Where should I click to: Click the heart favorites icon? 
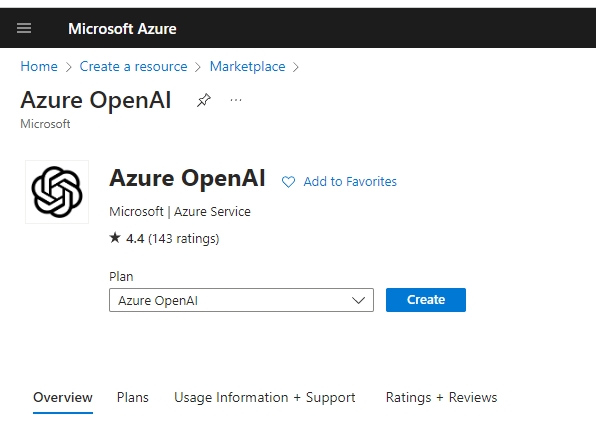click(x=288, y=182)
